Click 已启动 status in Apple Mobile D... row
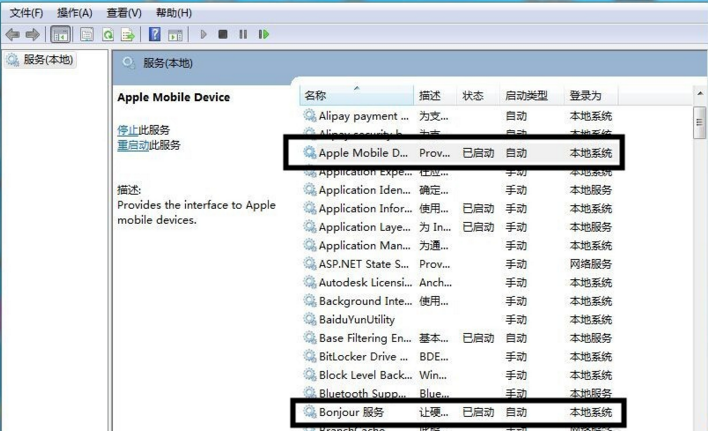The height and width of the screenshot is (431, 708). pyautogui.click(x=478, y=153)
